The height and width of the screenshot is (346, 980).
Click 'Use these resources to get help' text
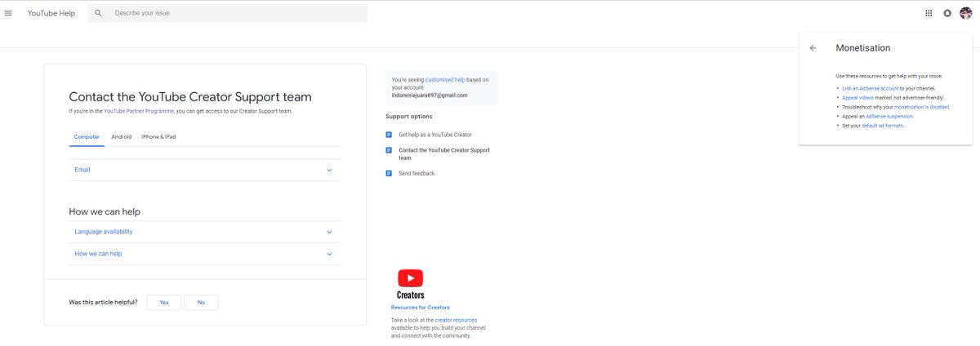(x=889, y=76)
